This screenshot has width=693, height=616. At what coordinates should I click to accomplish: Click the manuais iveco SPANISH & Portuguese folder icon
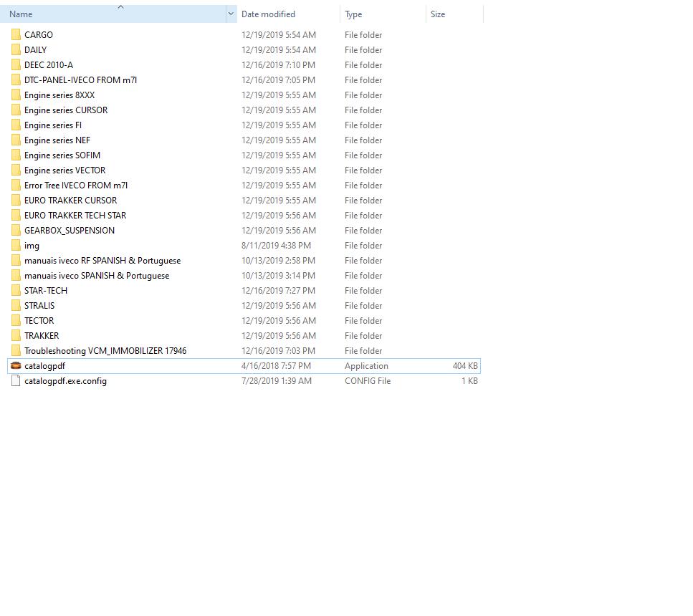tap(16, 275)
